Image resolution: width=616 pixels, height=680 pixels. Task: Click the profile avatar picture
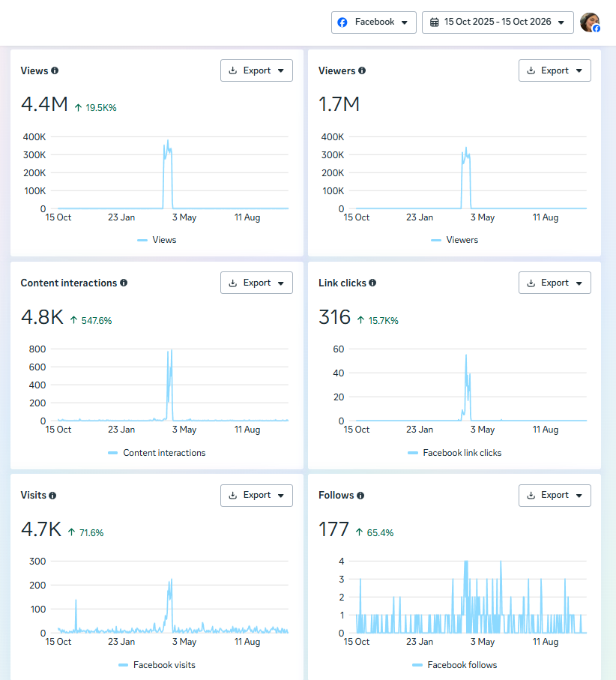coord(590,22)
